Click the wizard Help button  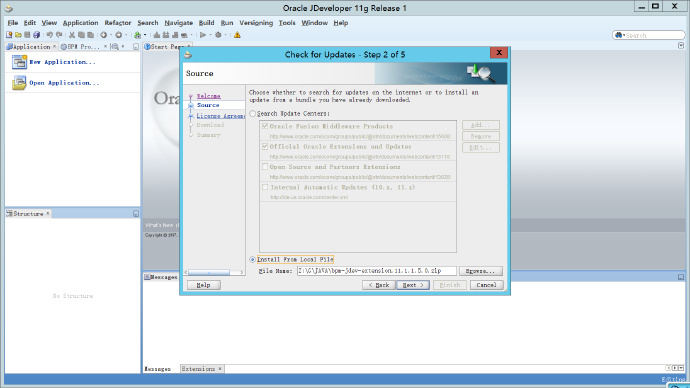[x=203, y=285]
